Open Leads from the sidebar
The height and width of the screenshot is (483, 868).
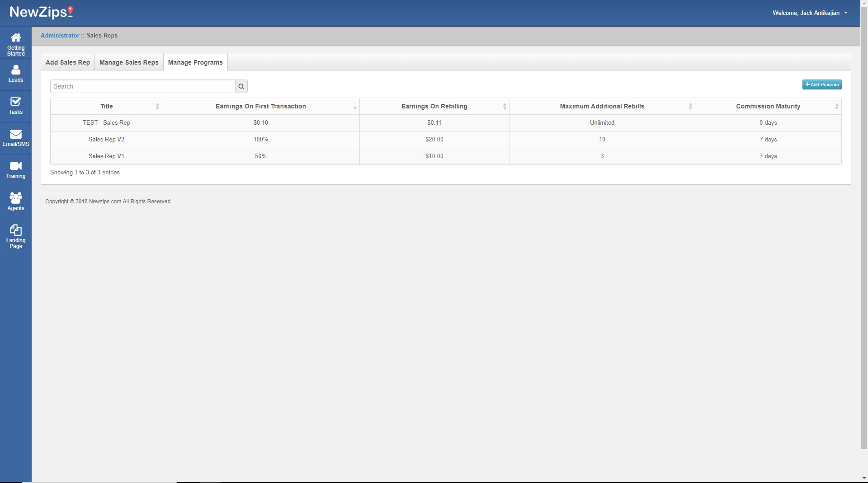pyautogui.click(x=16, y=74)
